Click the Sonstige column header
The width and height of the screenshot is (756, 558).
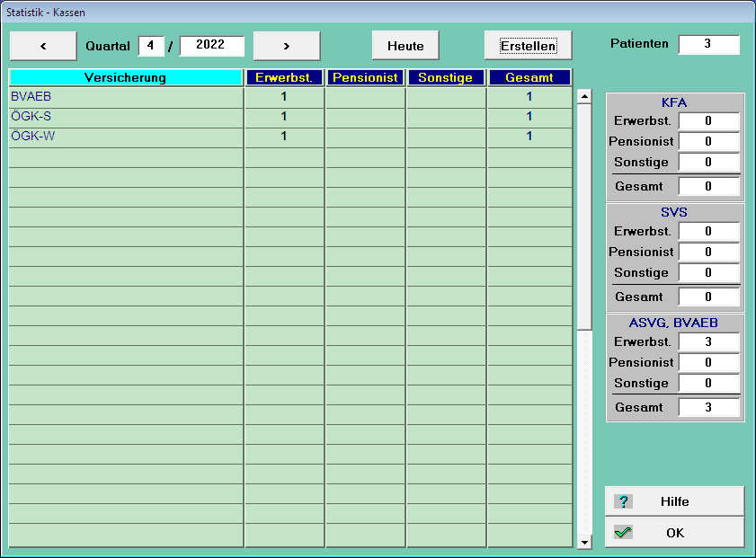click(x=446, y=78)
